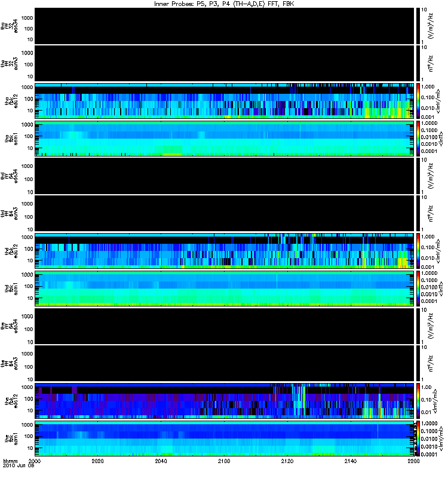This screenshot has width=448, height=478.
Task: Select the thd fff 64 scm3 black panel
Action: 225,213
